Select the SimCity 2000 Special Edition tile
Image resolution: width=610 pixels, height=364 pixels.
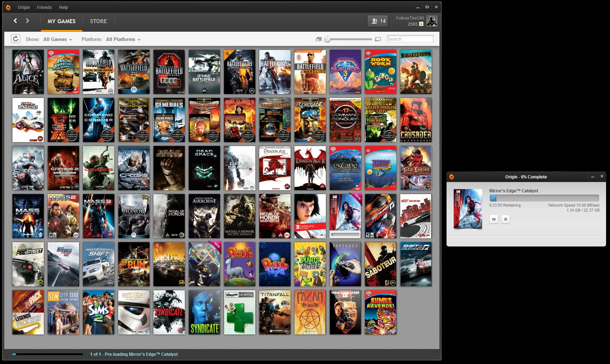click(x=63, y=312)
